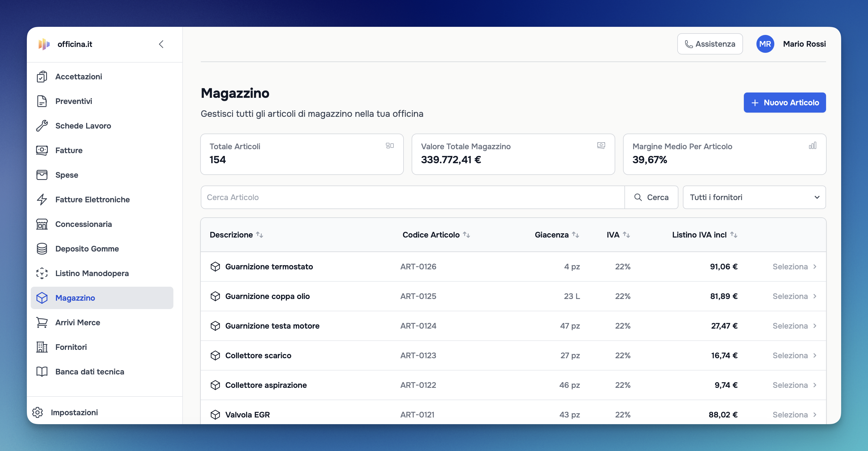Click the Fatture Elettroniche lightning icon
Screen dimensions: 868x451
point(42,200)
